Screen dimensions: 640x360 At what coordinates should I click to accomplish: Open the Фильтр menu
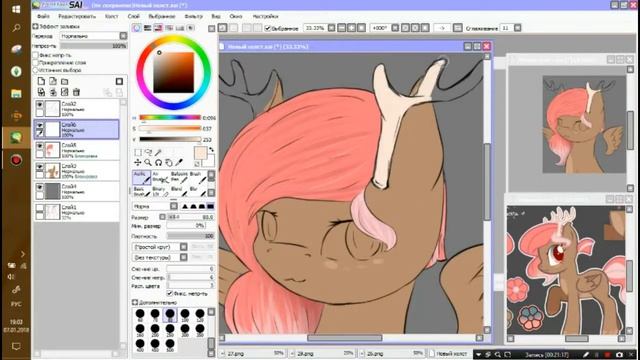pos(193,16)
